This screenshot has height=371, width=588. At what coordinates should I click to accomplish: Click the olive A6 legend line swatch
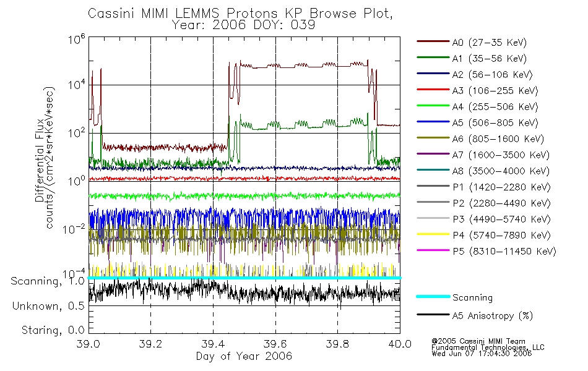click(433, 138)
